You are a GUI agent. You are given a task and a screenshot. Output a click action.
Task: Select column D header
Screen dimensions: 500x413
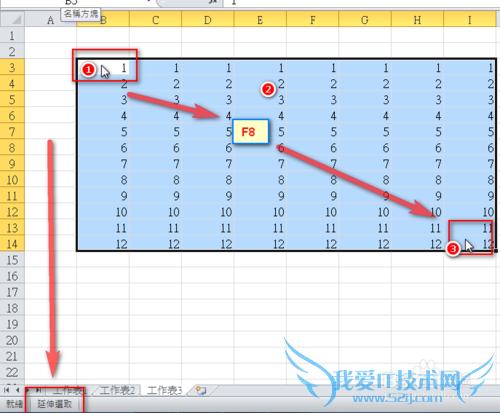coord(208,20)
